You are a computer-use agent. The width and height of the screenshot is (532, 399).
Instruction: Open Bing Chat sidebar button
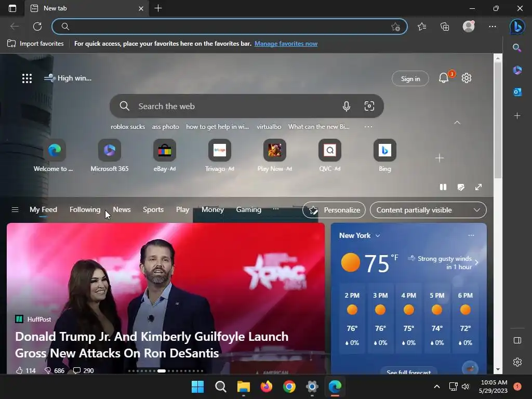[x=517, y=26]
